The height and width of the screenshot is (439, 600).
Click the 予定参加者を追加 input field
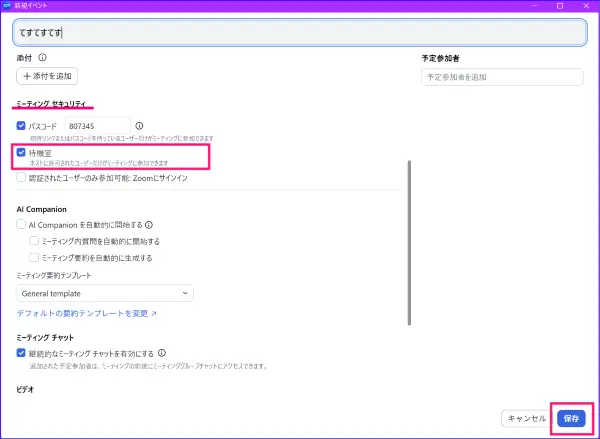pos(502,77)
